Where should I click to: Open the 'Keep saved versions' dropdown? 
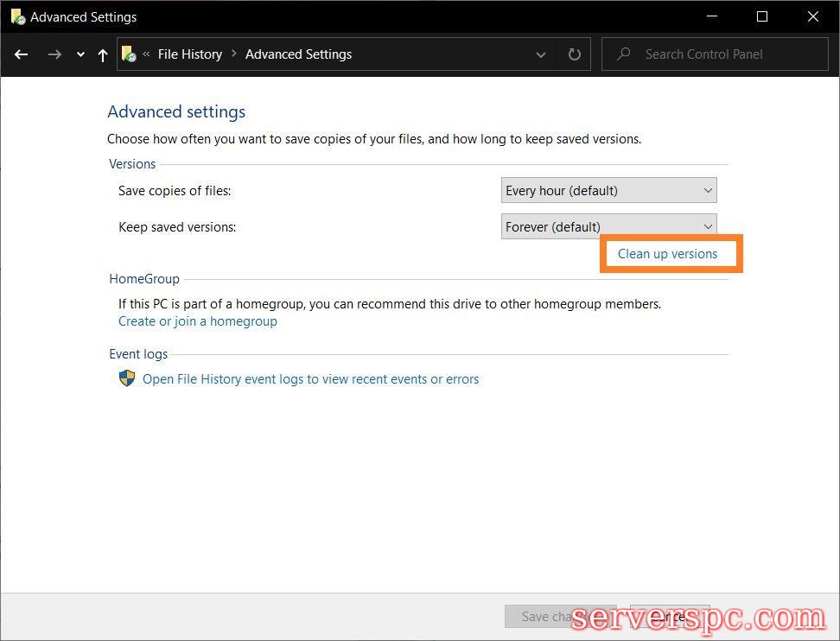[x=608, y=226]
